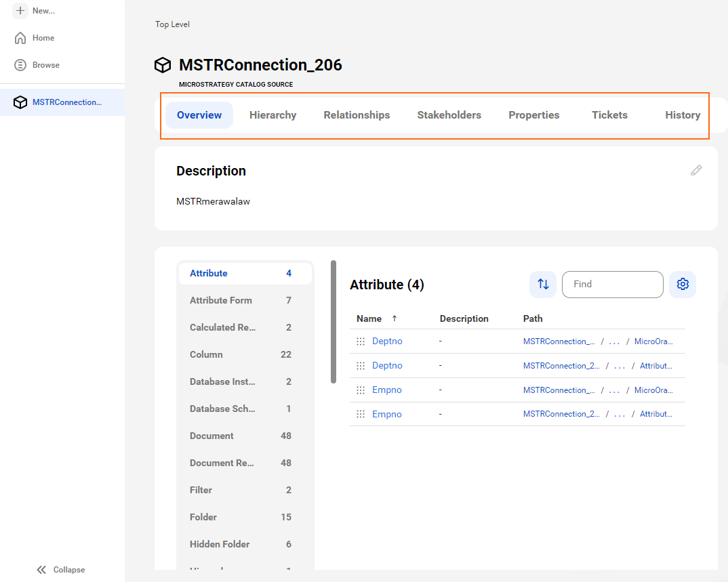The image size is (728, 582).
Task: Click the New plus icon
Action: pos(20,10)
